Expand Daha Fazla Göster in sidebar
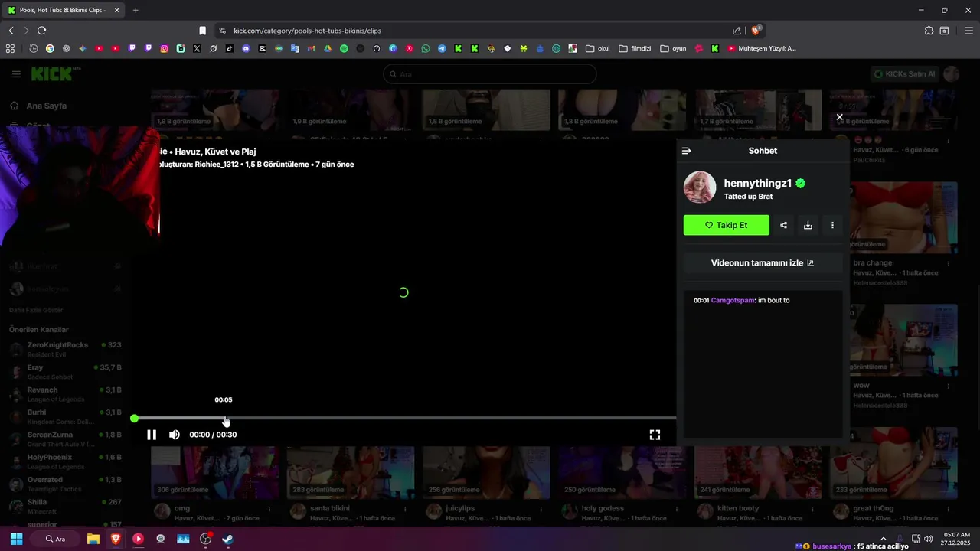The width and height of the screenshot is (980, 551). [x=36, y=310]
